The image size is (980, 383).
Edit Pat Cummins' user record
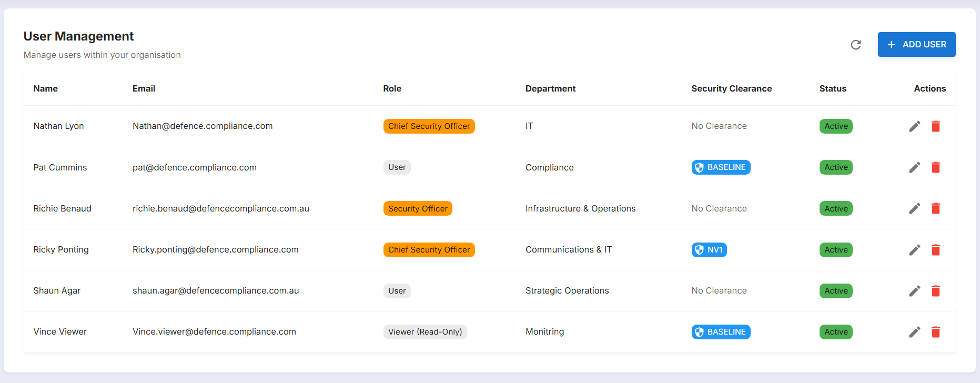[x=915, y=167]
